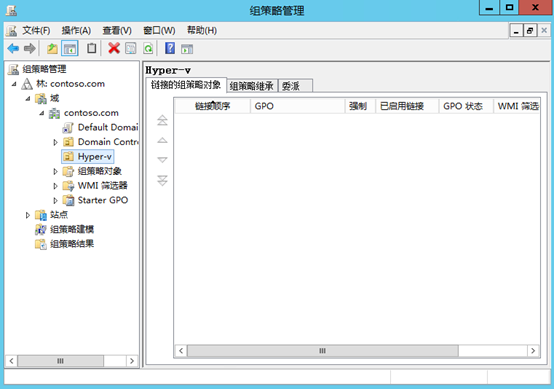Image resolution: width=554 pixels, height=389 pixels.
Task: Open the 帮助(H) menu
Action: pos(202,31)
